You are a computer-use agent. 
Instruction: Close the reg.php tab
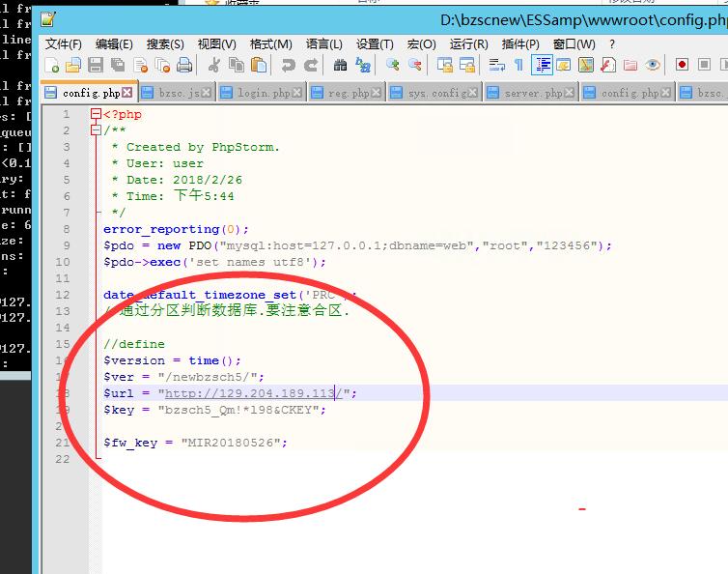[377, 93]
